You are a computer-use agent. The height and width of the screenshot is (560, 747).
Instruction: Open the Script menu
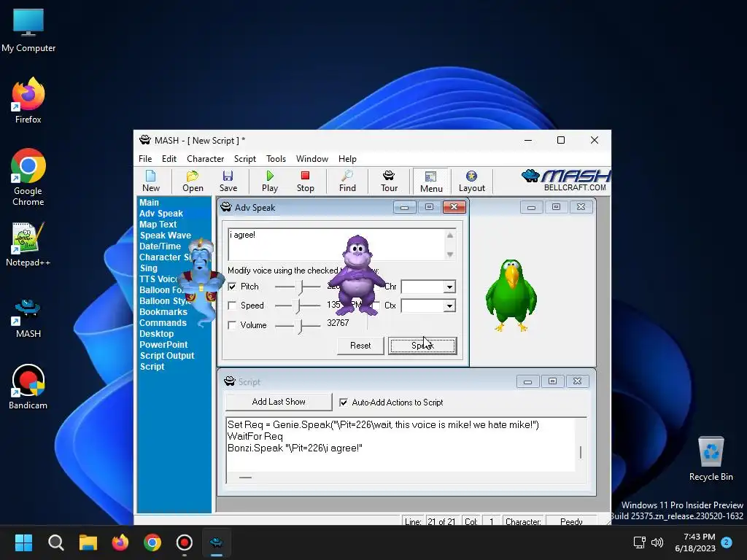tap(245, 158)
